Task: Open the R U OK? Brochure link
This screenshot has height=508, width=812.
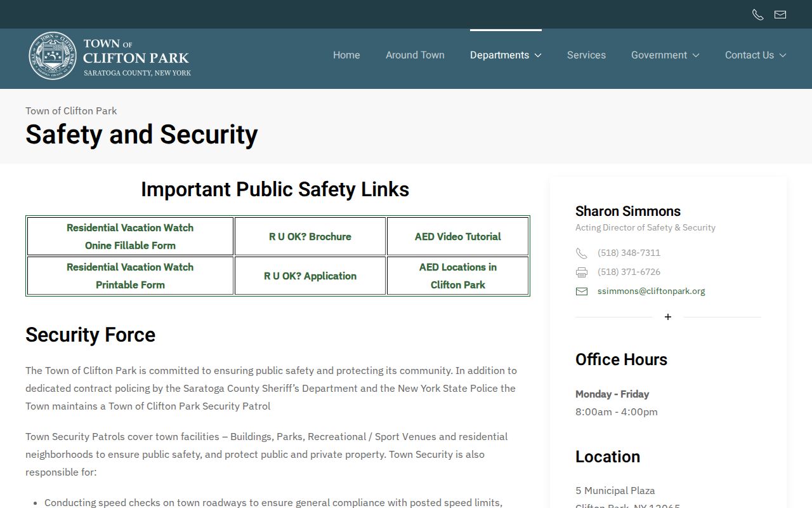Action: point(310,236)
